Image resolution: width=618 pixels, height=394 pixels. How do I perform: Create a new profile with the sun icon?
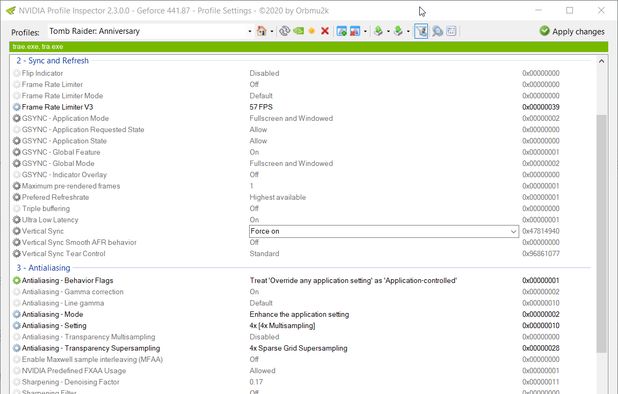pyautogui.click(x=312, y=31)
